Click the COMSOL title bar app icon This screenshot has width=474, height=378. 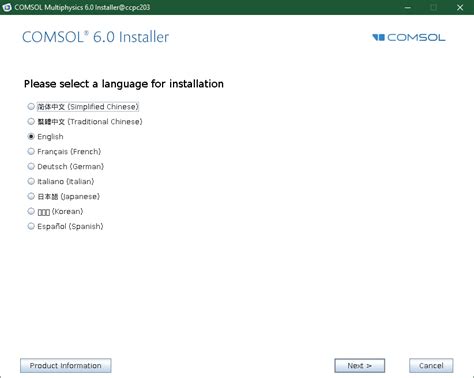[x=7, y=7]
